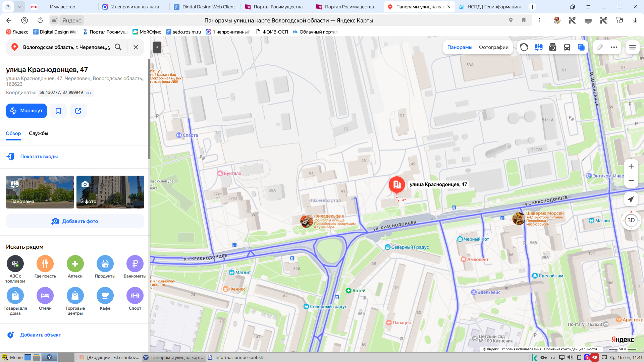The image size is (644, 362).
Task: Expand coordinates options with three dots
Action: click(89, 93)
